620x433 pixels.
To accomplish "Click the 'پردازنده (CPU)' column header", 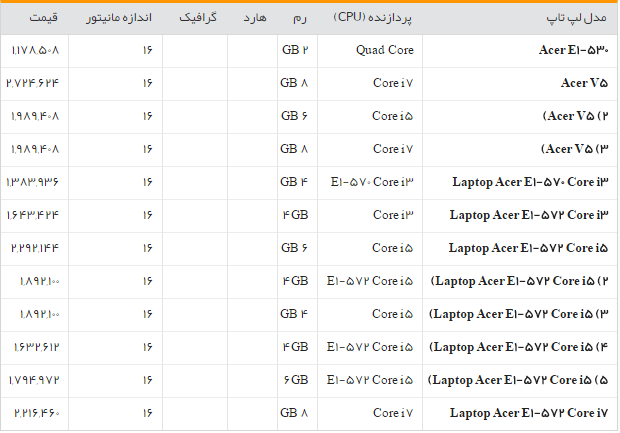I will pos(372,18).
